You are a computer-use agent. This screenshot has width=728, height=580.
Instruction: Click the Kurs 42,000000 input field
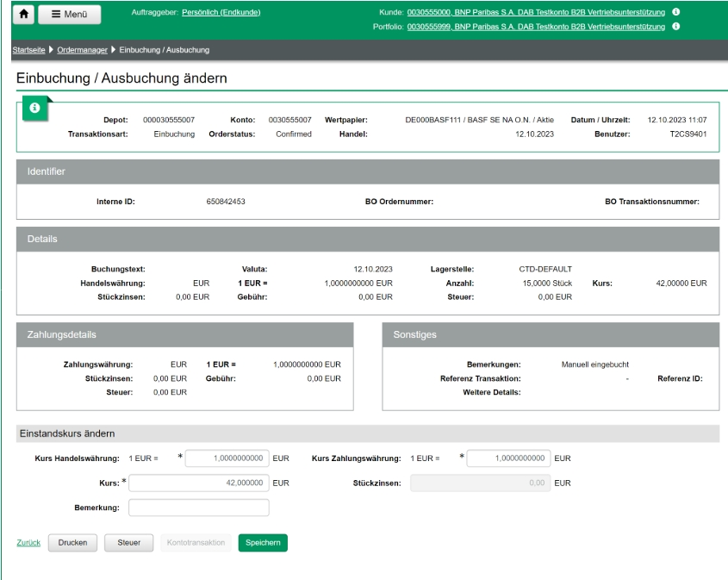coord(199,483)
